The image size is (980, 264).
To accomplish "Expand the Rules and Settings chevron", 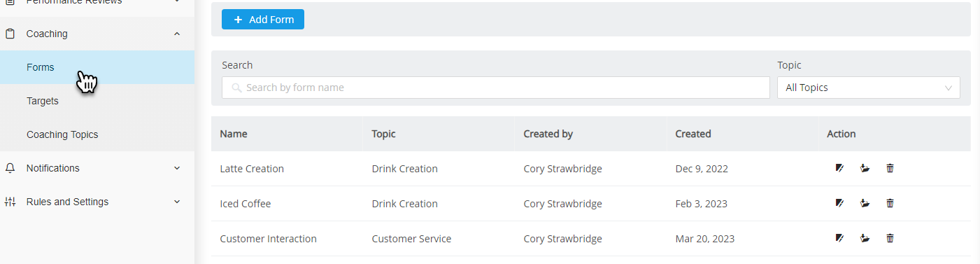I will coord(177,202).
